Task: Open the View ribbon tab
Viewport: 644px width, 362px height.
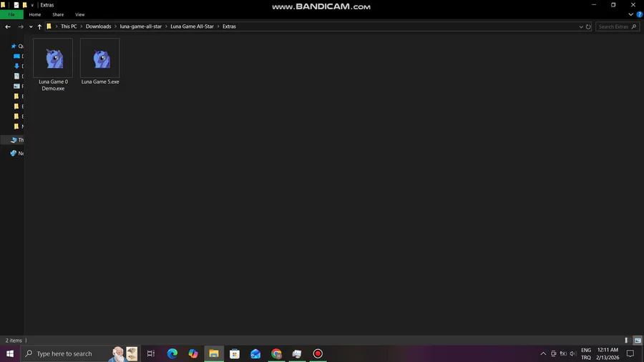Action: pos(79,14)
